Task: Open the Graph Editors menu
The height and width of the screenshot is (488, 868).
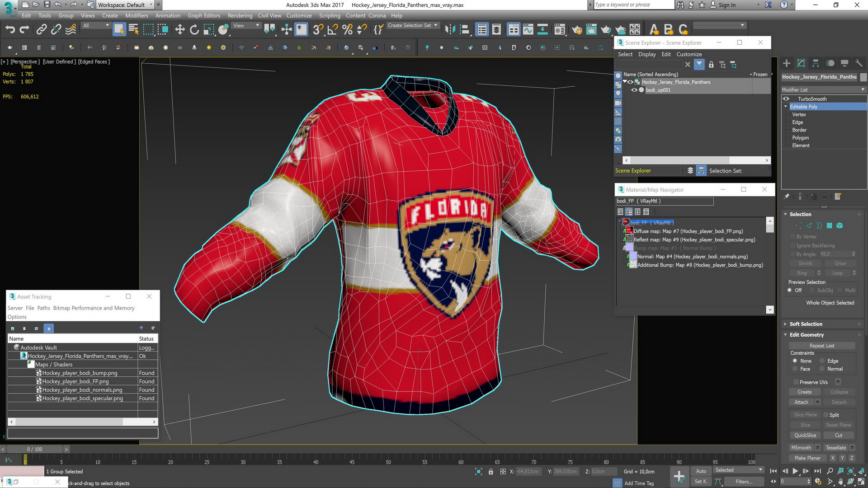Action: coord(204,15)
